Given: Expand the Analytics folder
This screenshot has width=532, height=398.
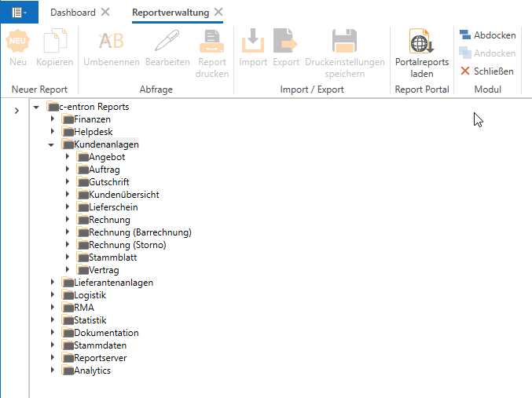Looking at the screenshot, I should [52, 370].
